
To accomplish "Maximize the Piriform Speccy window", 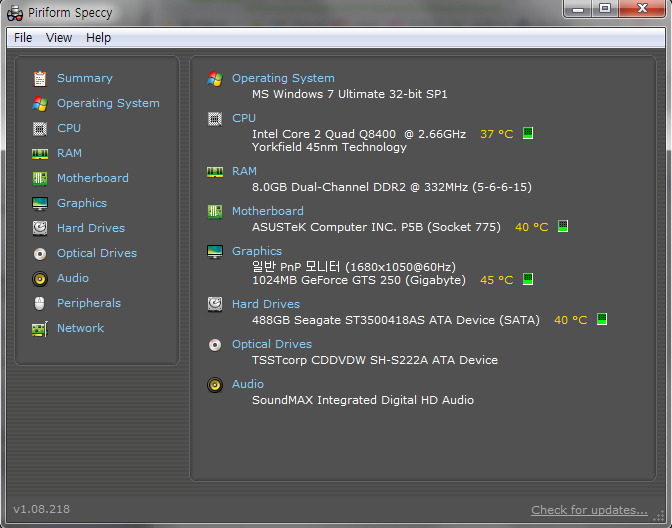I will pyautogui.click(x=605, y=8).
